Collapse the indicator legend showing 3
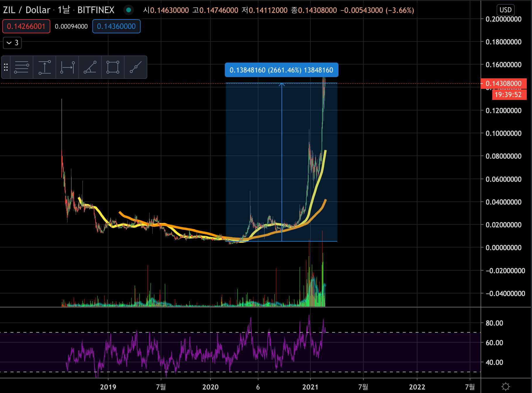 click(12, 43)
